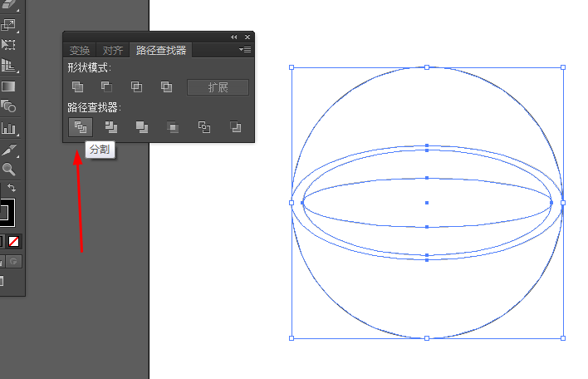Set color to None (red slash)
The image size is (588, 379).
(13, 241)
